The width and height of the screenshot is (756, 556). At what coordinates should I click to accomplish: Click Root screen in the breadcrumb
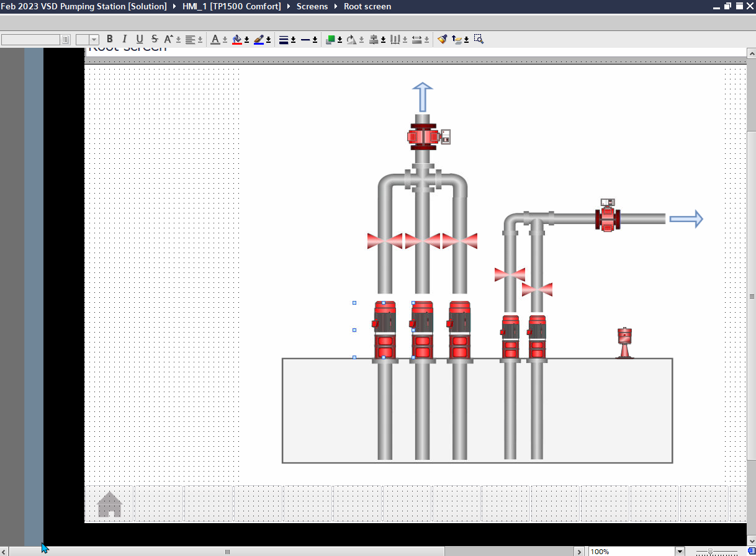[x=367, y=6]
